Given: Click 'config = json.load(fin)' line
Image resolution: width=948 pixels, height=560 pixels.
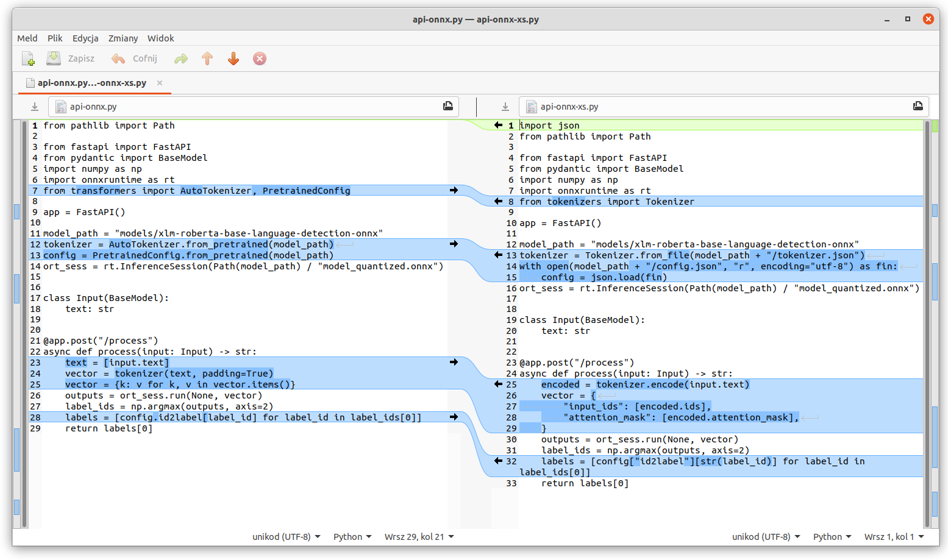Looking at the screenshot, I should coord(604,277).
